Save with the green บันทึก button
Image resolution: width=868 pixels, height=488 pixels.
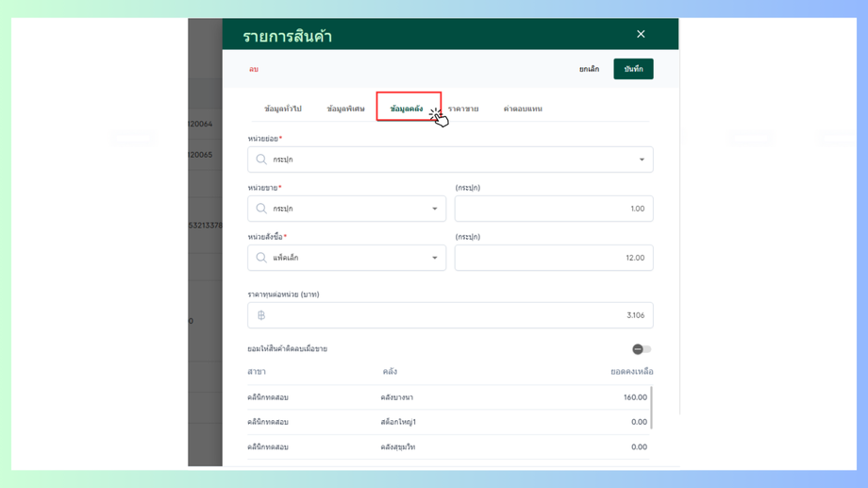(x=633, y=69)
